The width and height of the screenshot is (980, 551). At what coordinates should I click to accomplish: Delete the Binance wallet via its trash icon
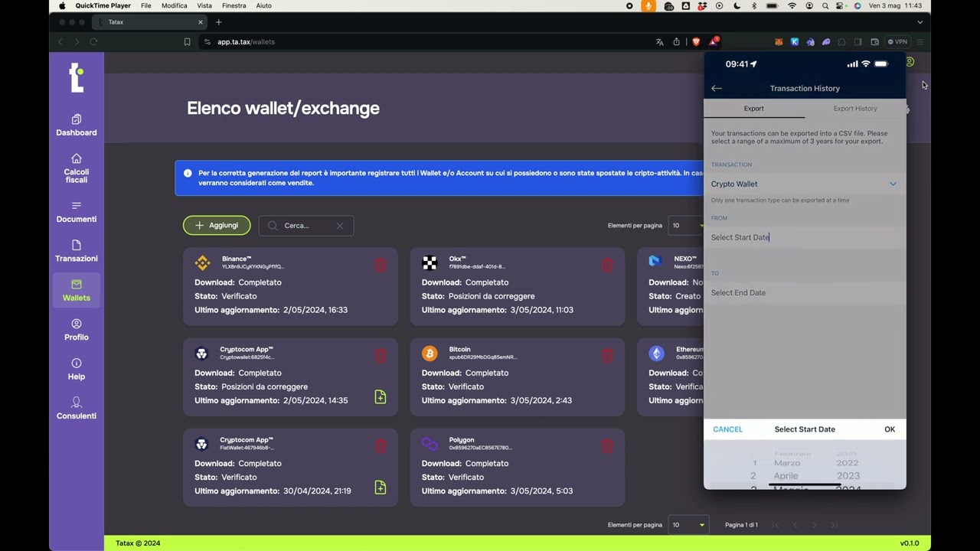[381, 265]
